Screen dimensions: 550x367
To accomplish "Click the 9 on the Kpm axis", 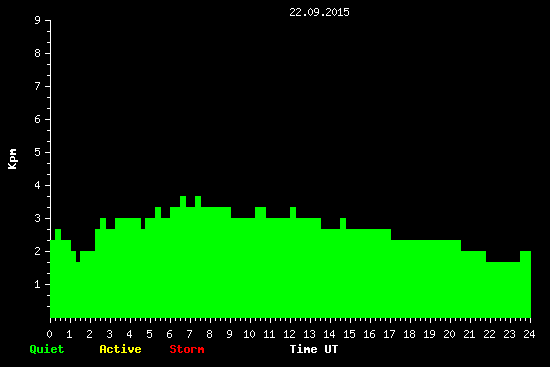I will [x=38, y=20].
